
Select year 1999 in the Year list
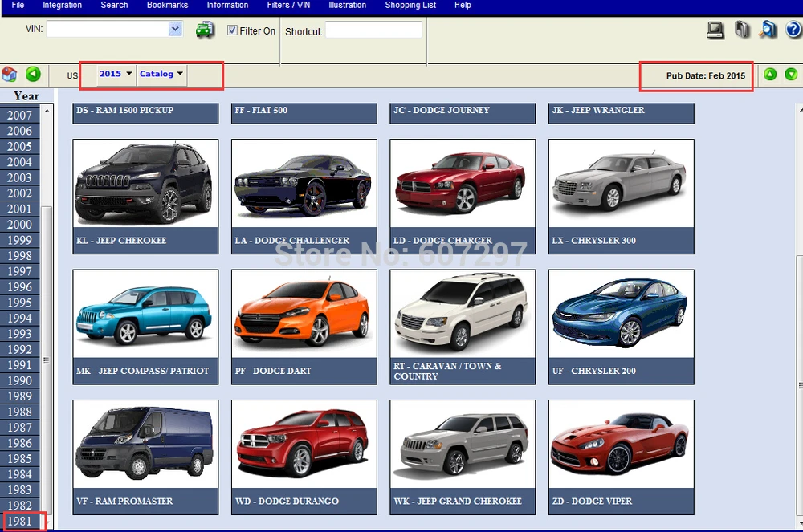[19, 240]
